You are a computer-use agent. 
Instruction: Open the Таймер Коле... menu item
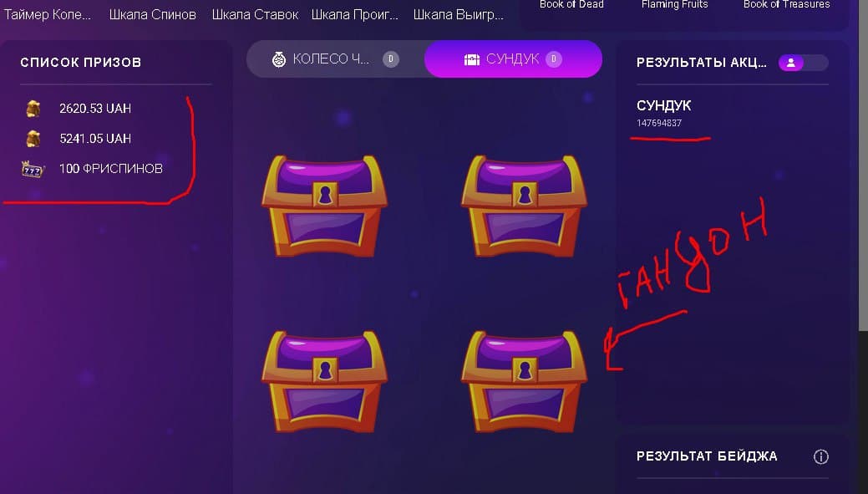coord(47,14)
